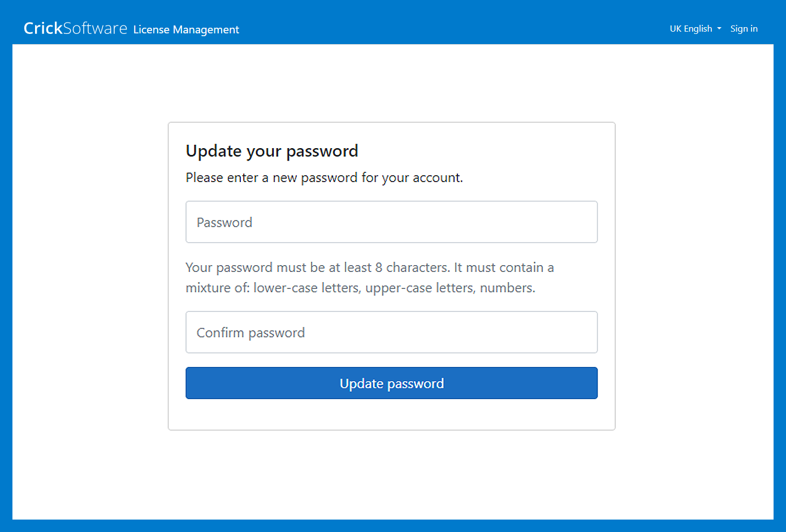Focus the Confirm password input field
This screenshot has height=532, width=786.
[x=391, y=332]
